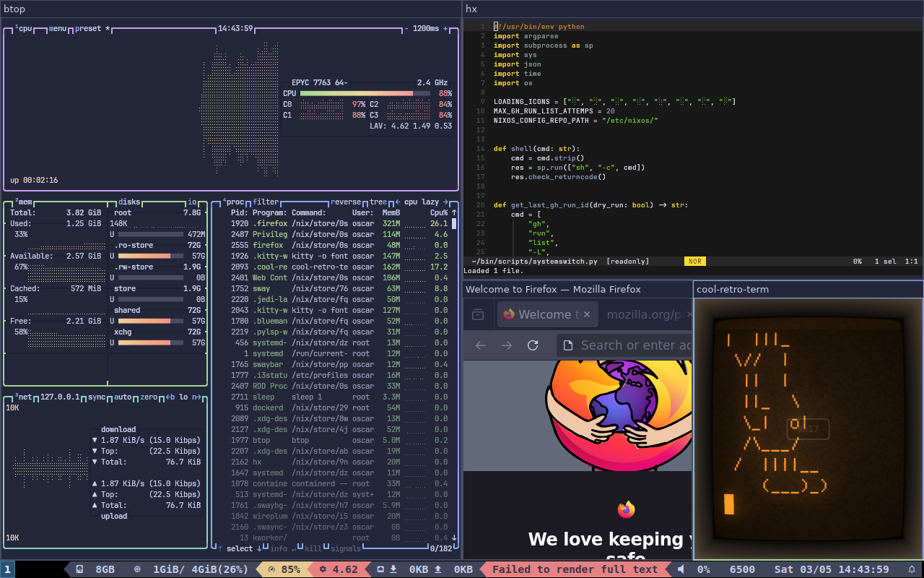Move process selection up with select arrow
Screen dimensions: 924x578
pos(220,548)
